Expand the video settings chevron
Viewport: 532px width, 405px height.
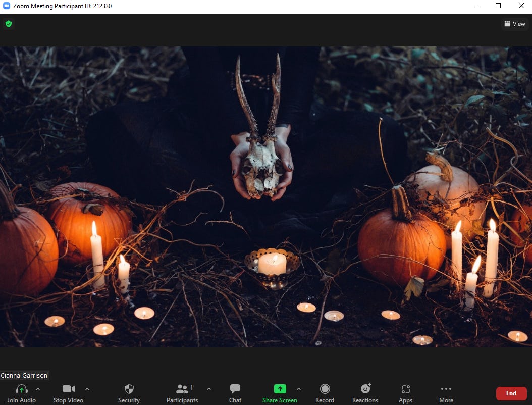click(87, 389)
